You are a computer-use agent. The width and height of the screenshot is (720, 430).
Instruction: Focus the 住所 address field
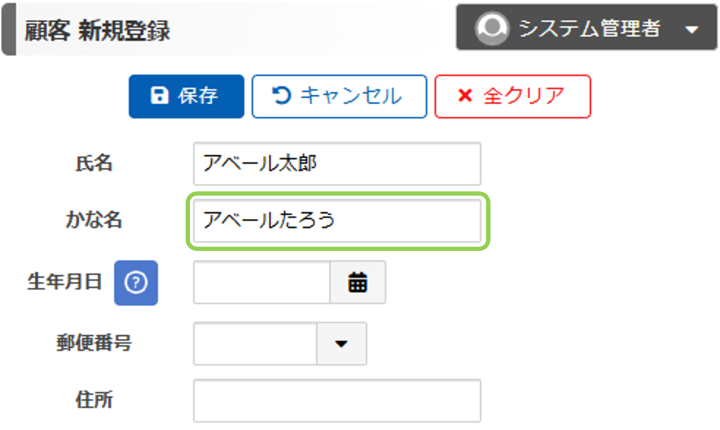(336, 400)
